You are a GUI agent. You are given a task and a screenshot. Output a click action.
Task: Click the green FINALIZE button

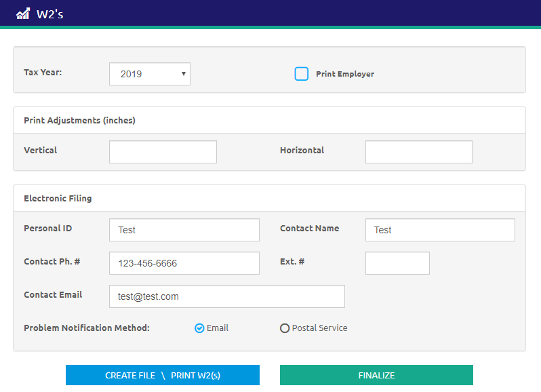pos(376,375)
